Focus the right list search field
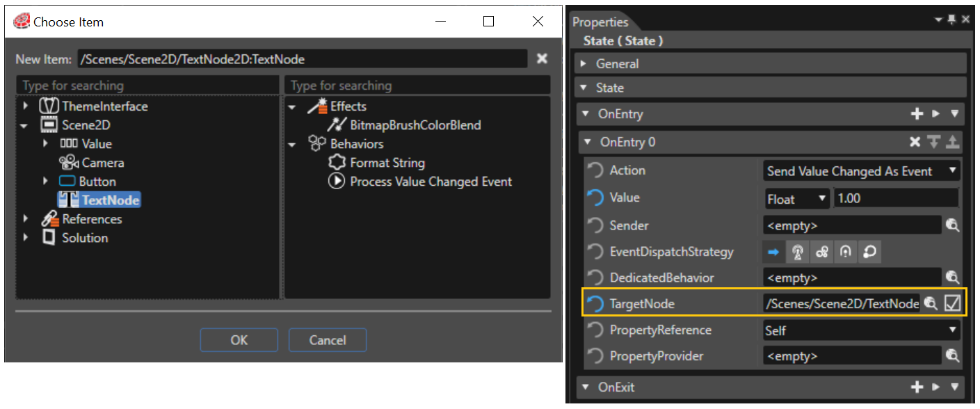 point(417,86)
